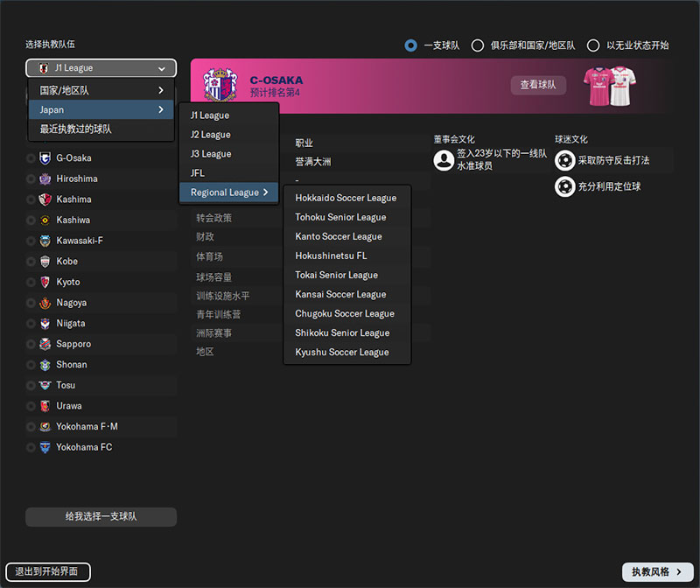
Task: Continue to 执教风格
Action: pos(657,572)
